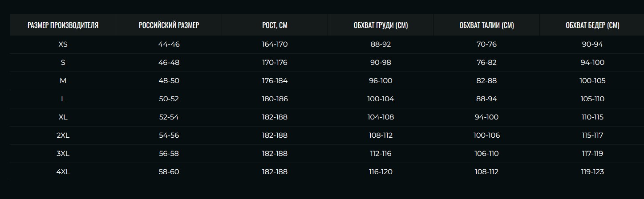Select the 4XL size row label
This screenshot has width=644, height=199.
63,171
